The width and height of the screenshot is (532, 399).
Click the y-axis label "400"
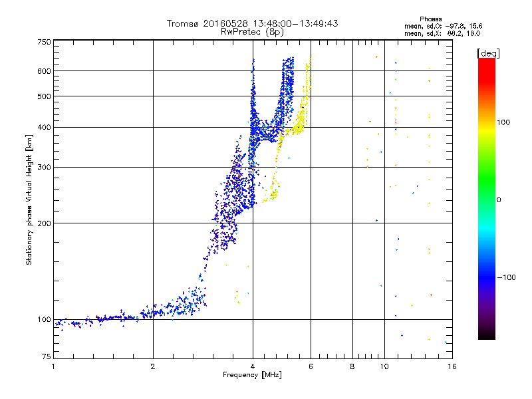(x=44, y=127)
